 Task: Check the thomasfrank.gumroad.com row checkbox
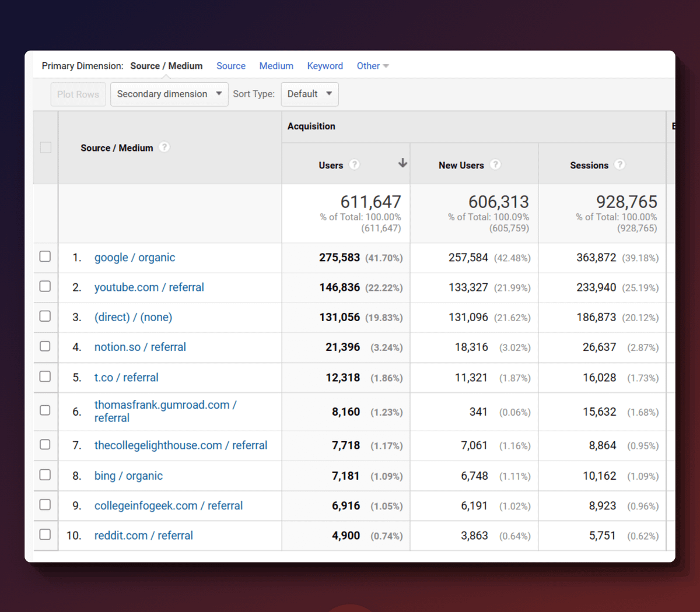45,410
